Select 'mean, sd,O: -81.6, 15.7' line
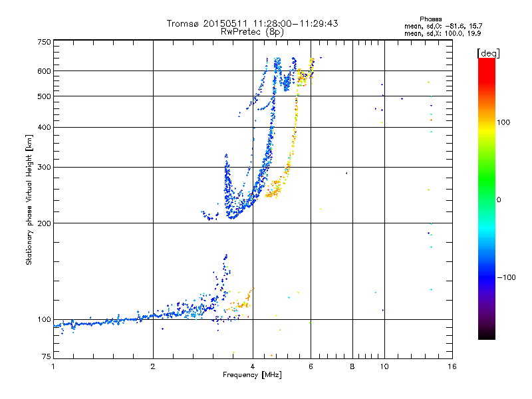Screen dimensions: 532x399 click(x=443, y=26)
